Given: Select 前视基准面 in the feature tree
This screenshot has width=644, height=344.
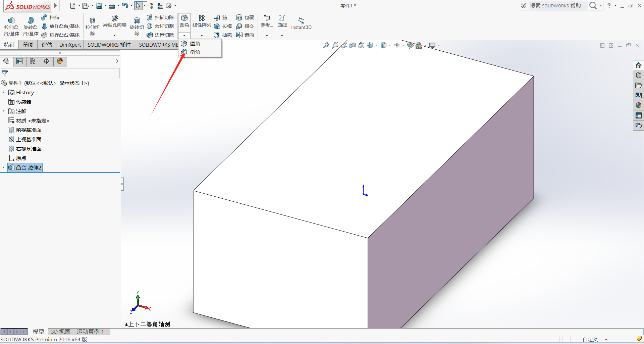Looking at the screenshot, I should pos(29,130).
